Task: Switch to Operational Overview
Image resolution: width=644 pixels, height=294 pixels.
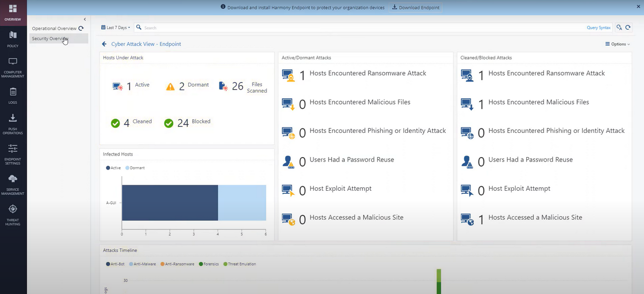Action: pos(54,28)
